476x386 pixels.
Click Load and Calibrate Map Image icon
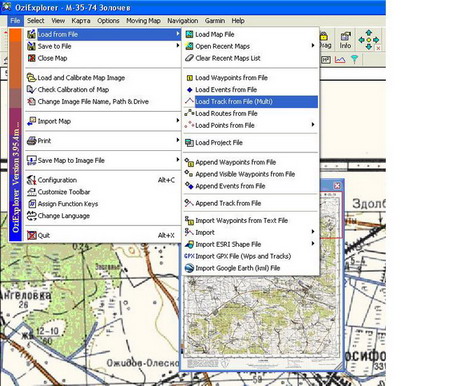pyautogui.click(x=31, y=78)
